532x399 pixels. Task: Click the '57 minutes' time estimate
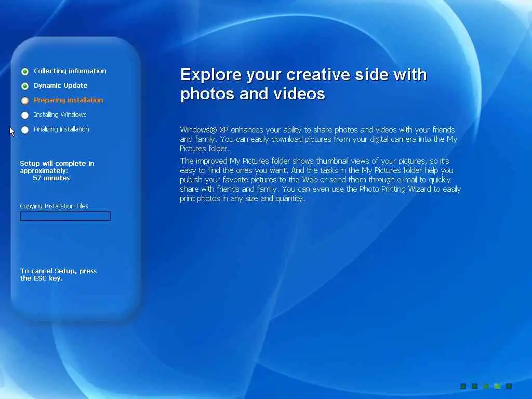click(x=51, y=178)
